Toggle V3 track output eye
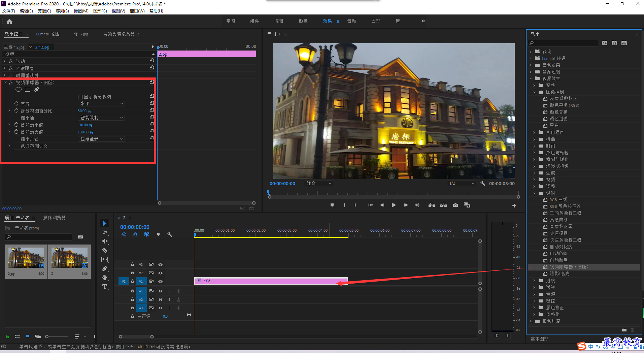644x353 pixels. coord(161,265)
